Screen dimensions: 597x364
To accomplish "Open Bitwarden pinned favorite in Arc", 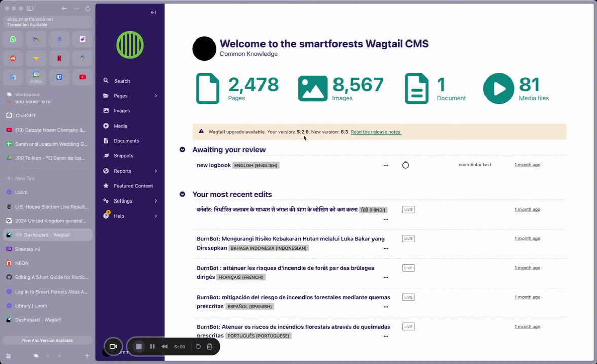I will (x=59, y=77).
